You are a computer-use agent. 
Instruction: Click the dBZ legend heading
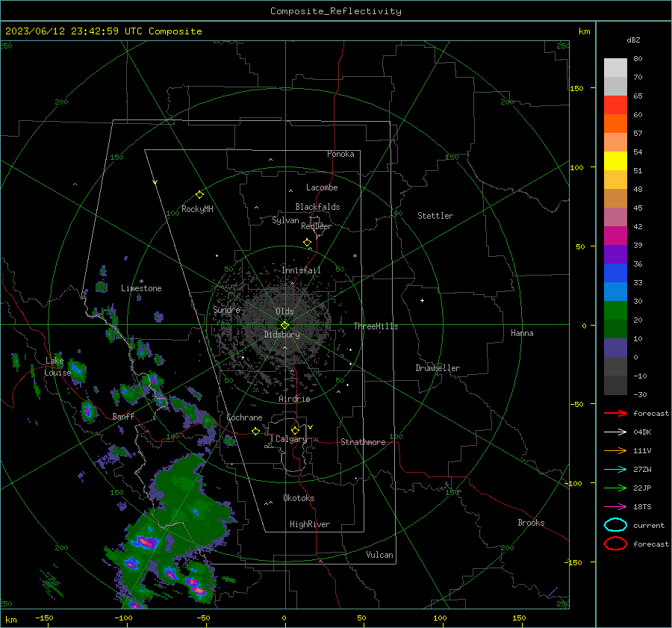pyautogui.click(x=633, y=40)
